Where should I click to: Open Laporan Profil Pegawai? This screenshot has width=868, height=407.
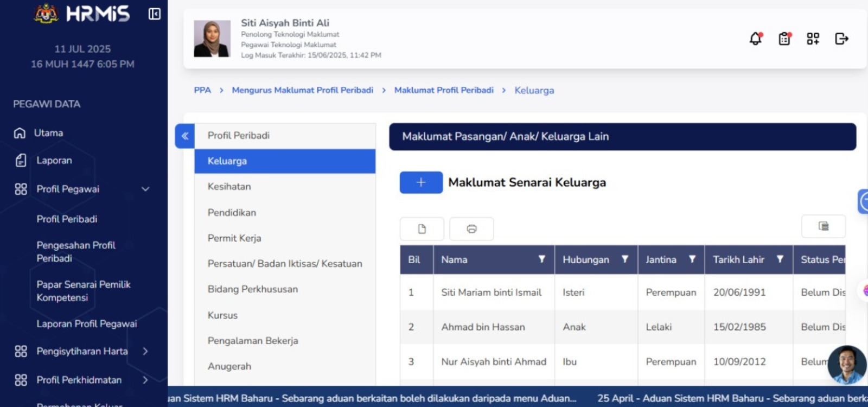[87, 324]
